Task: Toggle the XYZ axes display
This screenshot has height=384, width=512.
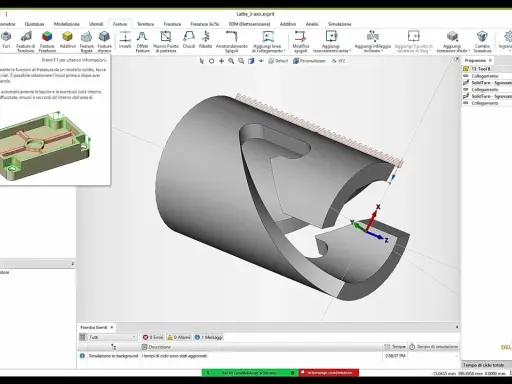Action: [x=338, y=61]
